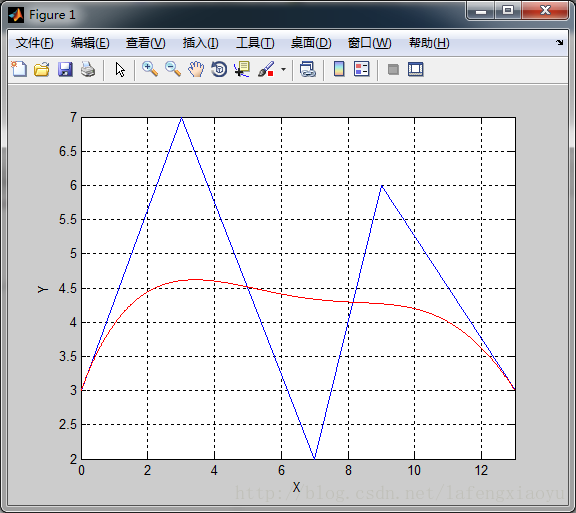Click the blue line minimum at y=2

[x=314, y=458]
